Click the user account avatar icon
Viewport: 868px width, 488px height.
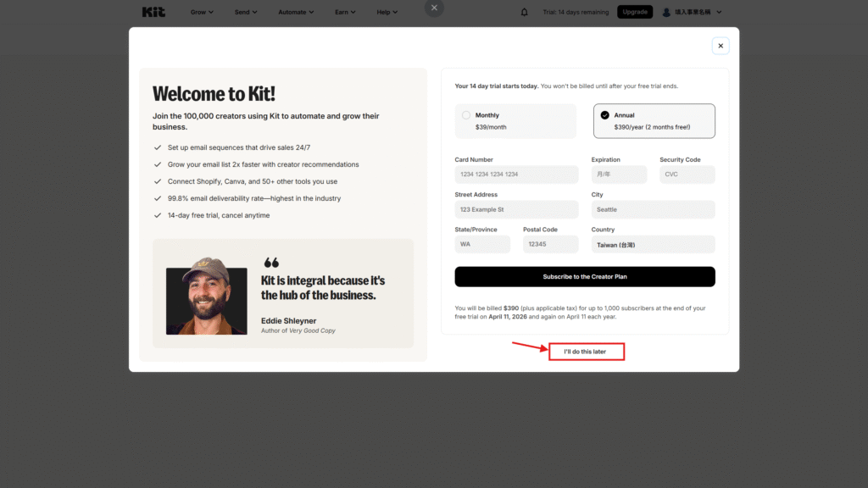pos(666,12)
